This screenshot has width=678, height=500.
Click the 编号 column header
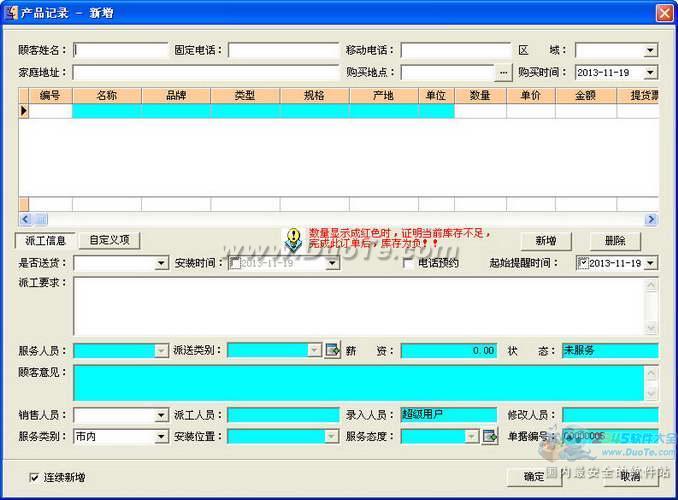pyautogui.click(x=50, y=96)
